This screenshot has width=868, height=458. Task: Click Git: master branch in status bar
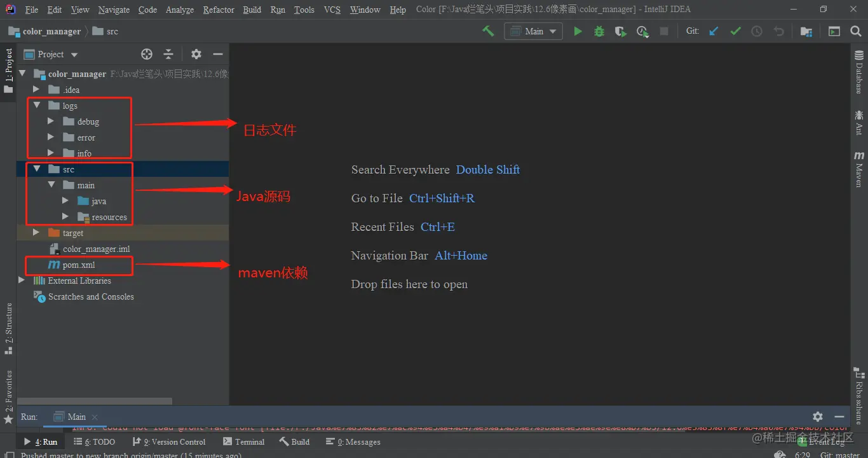tap(839, 454)
